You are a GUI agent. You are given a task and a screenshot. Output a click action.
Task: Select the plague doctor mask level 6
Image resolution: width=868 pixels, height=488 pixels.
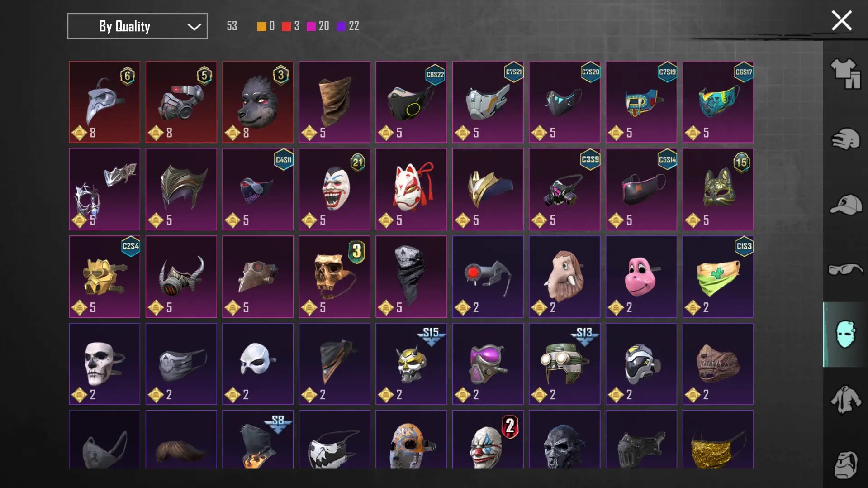click(x=104, y=102)
